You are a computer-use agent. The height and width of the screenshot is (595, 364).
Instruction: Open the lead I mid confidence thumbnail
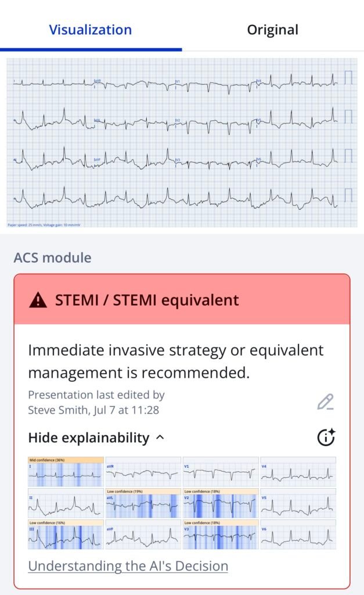[66, 472]
